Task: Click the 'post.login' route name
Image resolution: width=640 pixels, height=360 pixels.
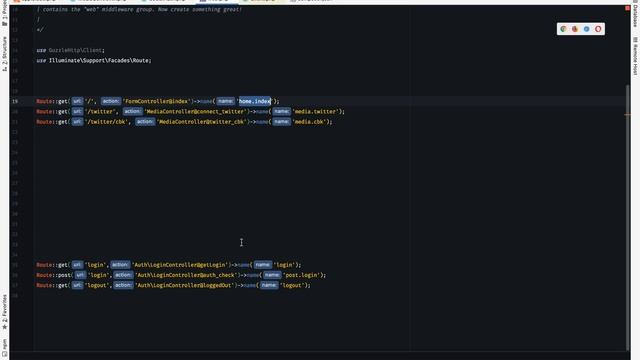Action: pos(301,275)
